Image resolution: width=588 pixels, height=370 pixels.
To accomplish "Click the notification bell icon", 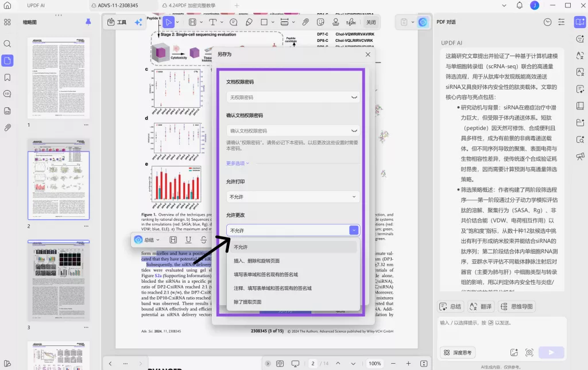I will coord(519,5).
